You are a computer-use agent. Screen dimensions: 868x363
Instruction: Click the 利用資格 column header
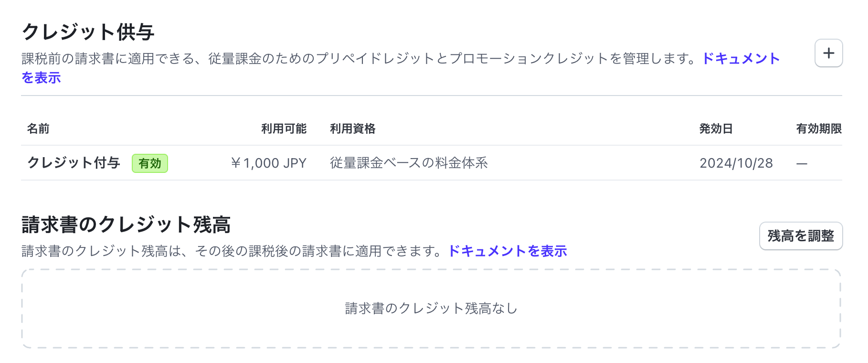tap(352, 129)
